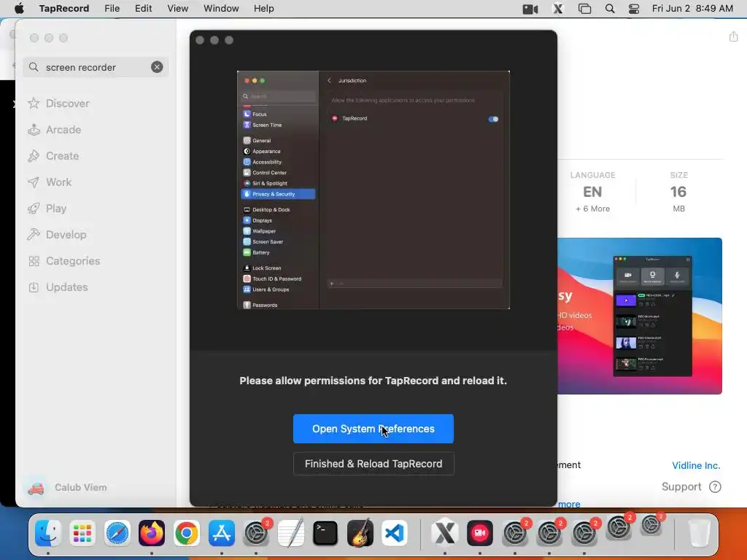Open TextEdit from the Dock
The image size is (747, 560).
[x=290, y=533]
